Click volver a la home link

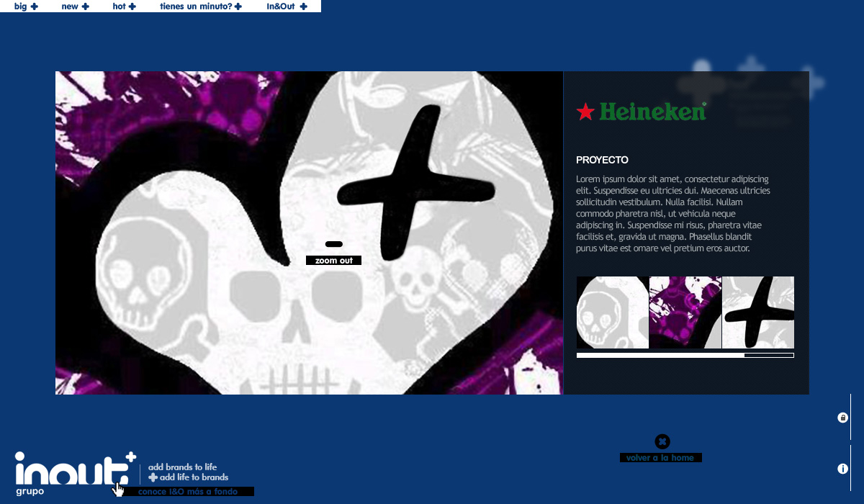pyautogui.click(x=660, y=458)
